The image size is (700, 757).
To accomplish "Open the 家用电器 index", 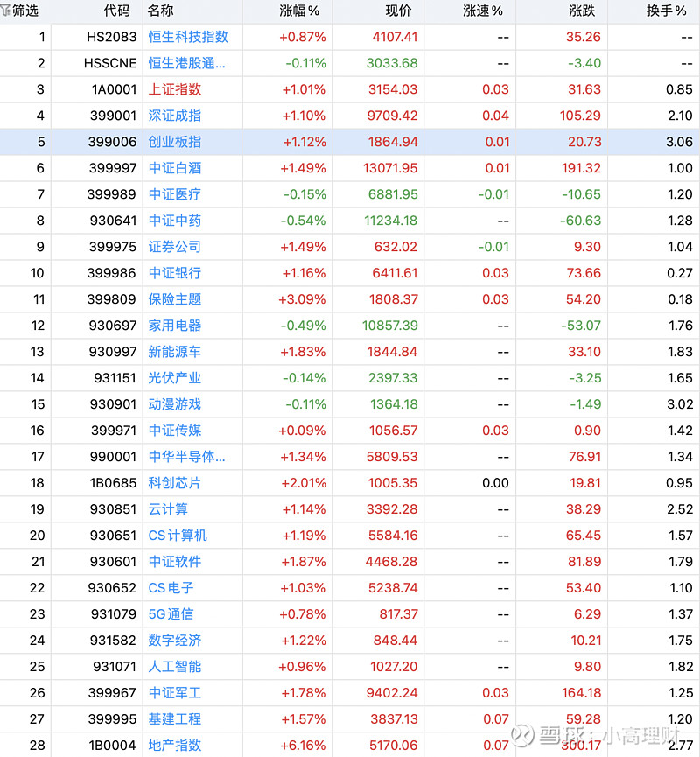I will (x=175, y=326).
